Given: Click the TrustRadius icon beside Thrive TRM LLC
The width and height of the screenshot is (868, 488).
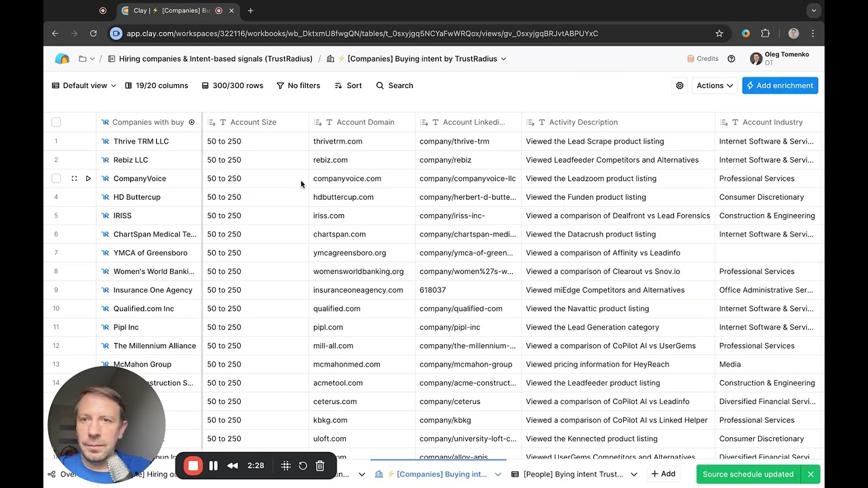Looking at the screenshot, I should [105, 142].
